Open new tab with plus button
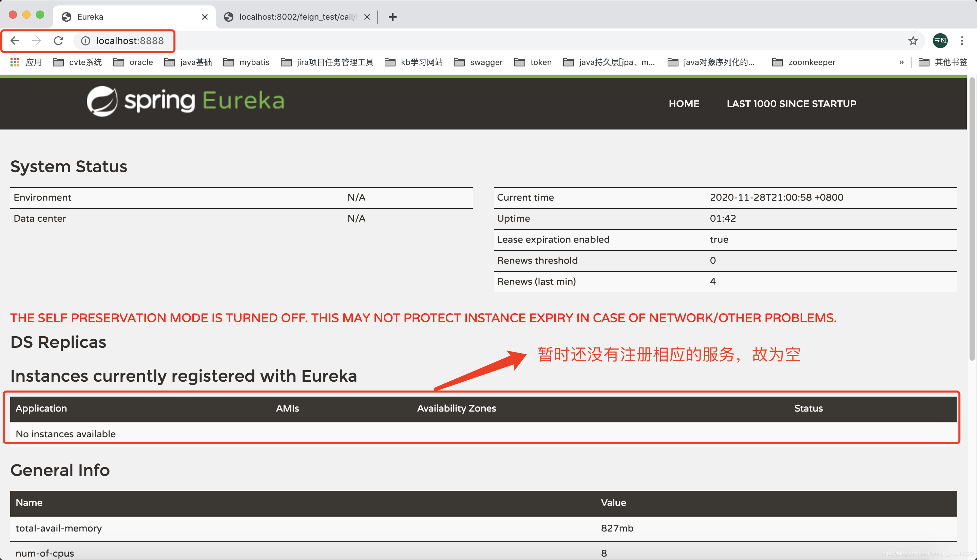The image size is (977, 560). [392, 17]
